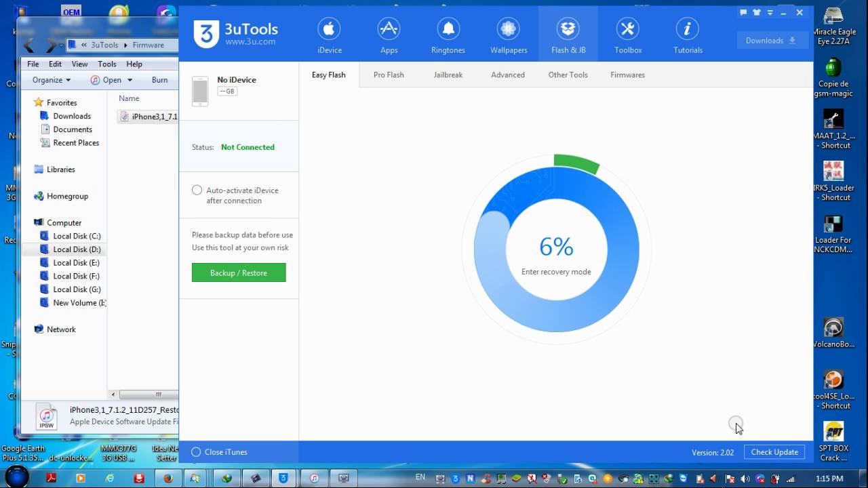The image size is (868, 488).
Task: Open the iDevice section in 3uTools
Action: [x=330, y=35]
